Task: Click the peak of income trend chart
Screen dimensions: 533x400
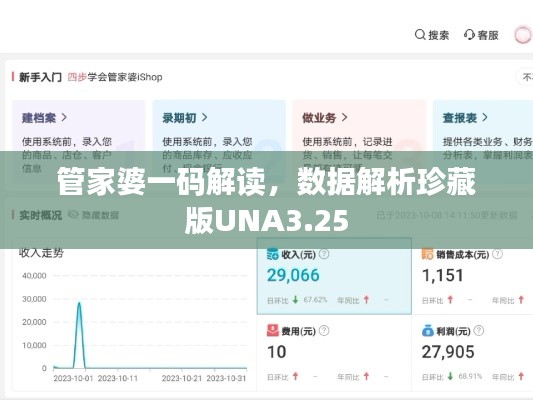Action: pyautogui.click(x=79, y=303)
